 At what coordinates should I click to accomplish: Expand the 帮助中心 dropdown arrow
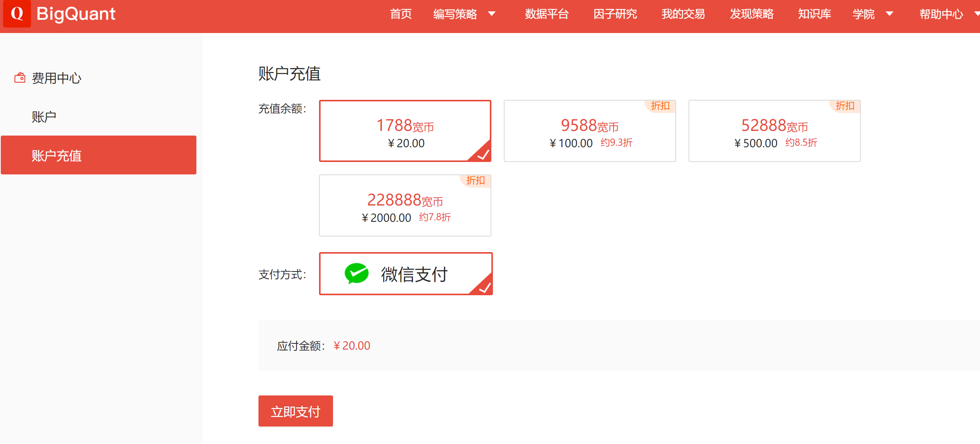[x=977, y=14]
